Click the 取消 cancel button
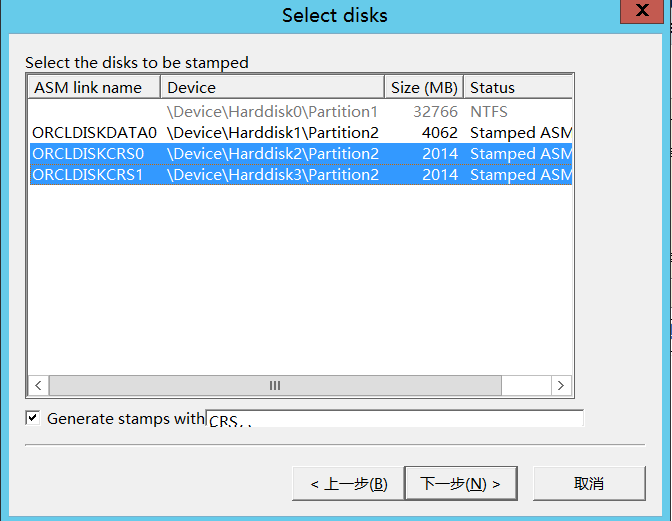The width and height of the screenshot is (672, 521). 589,483
